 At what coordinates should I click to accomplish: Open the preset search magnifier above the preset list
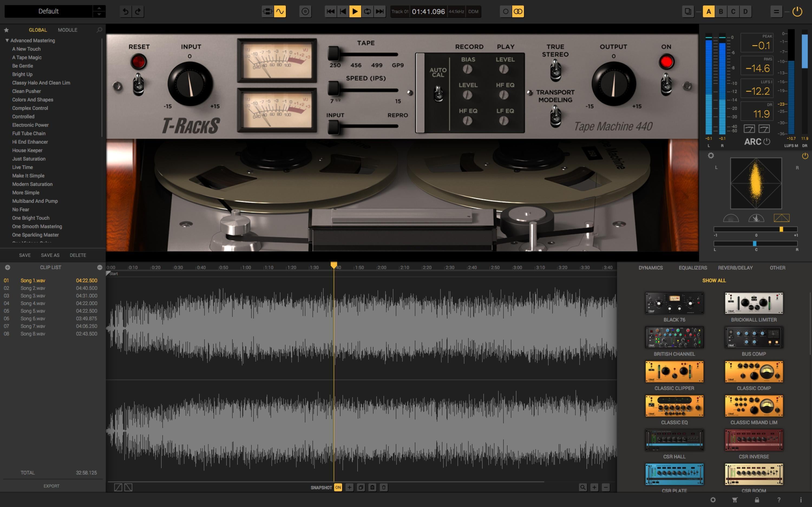tap(99, 29)
